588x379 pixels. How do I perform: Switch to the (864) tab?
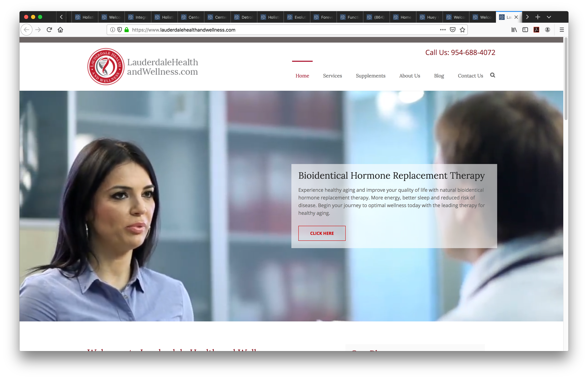click(x=376, y=17)
